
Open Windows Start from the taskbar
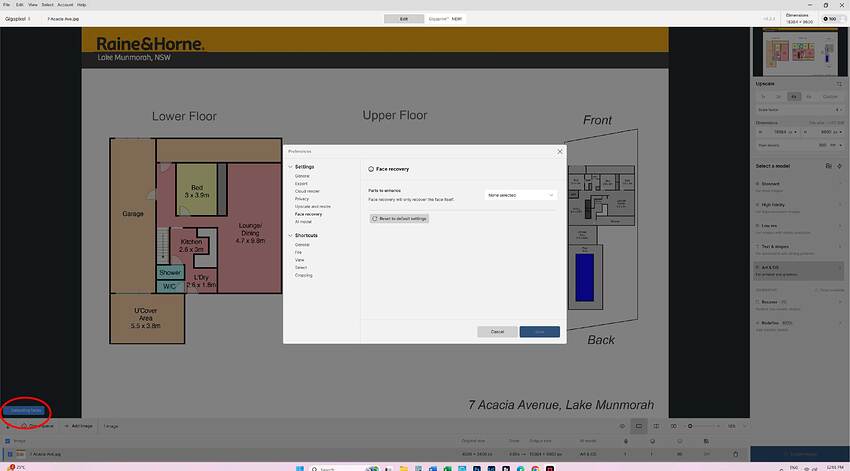[x=315, y=466]
